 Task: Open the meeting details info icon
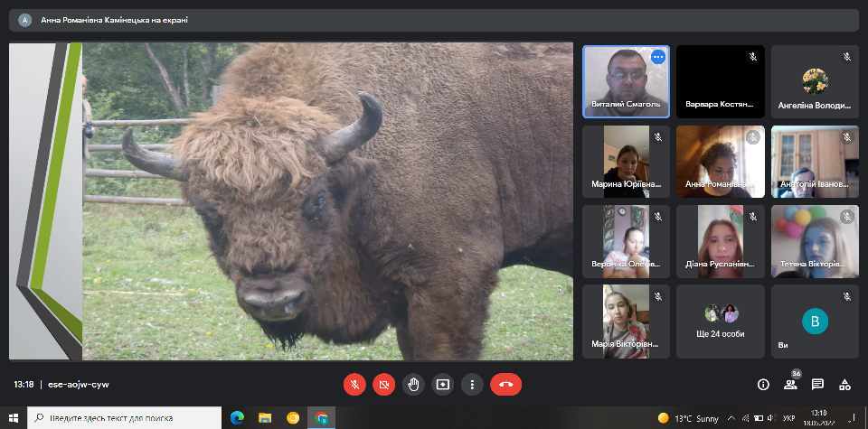(x=763, y=384)
